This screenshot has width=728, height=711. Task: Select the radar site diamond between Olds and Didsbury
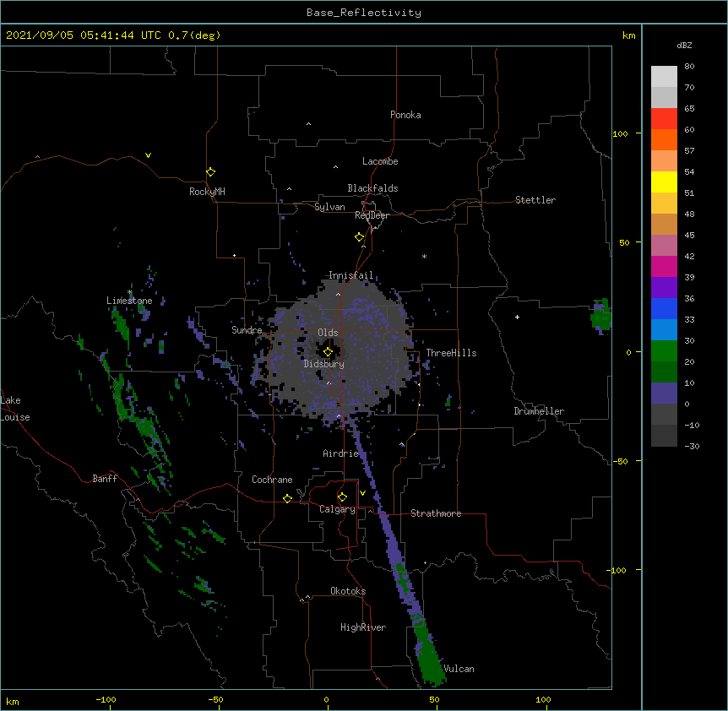[329, 352]
